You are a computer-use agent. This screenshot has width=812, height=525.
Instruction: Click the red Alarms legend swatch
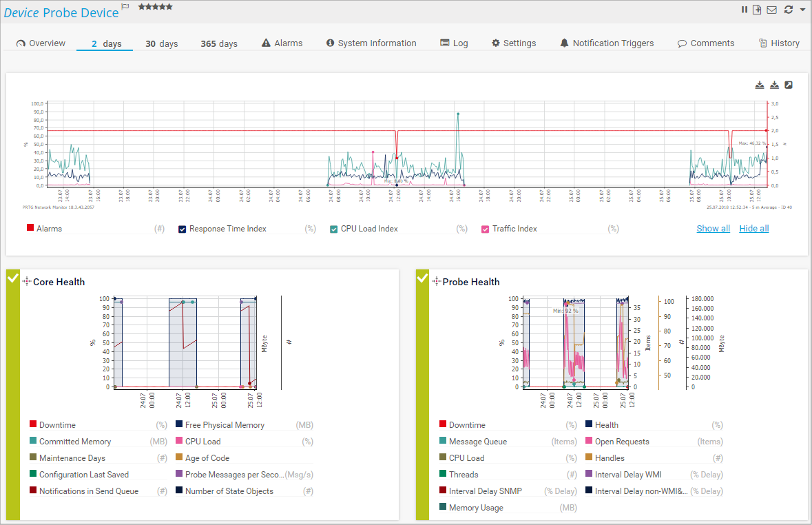(30, 228)
